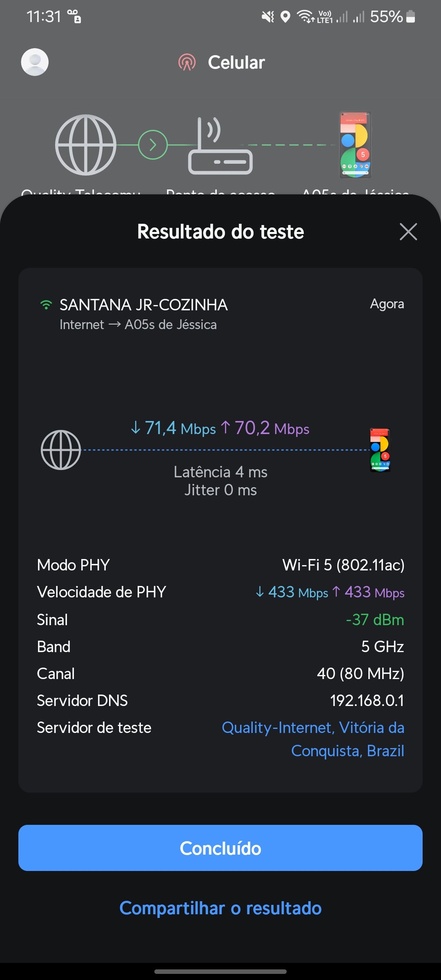Viewport: 441px width, 980px height.
Task: Tap the SANTANA JR-COZINHA network name
Action: [x=144, y=305]
